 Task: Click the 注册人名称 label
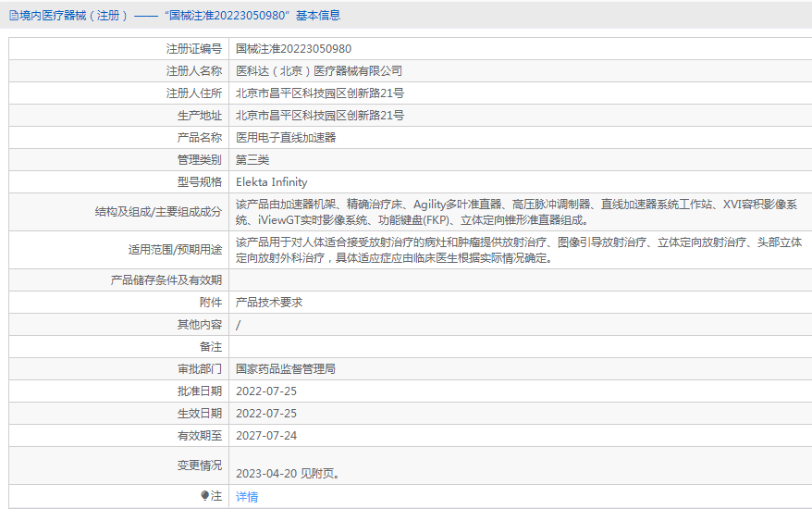pyautogui.click(x=193, y=71)
